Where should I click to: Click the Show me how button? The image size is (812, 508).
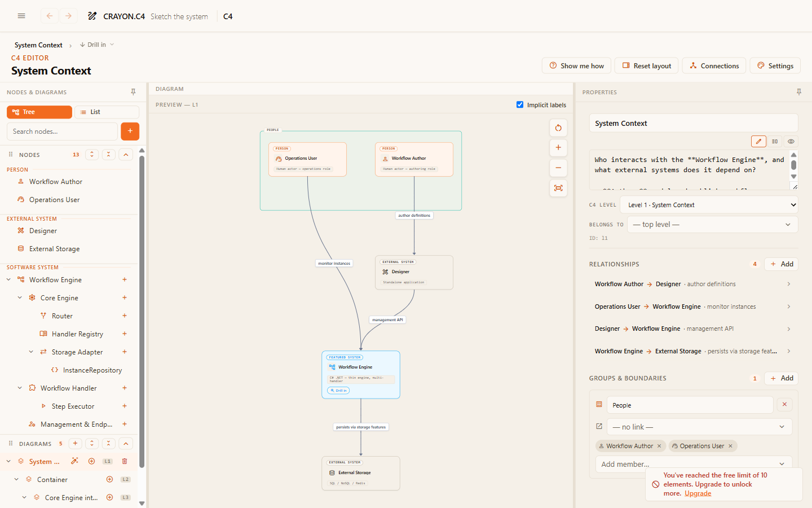click(577, 65)
